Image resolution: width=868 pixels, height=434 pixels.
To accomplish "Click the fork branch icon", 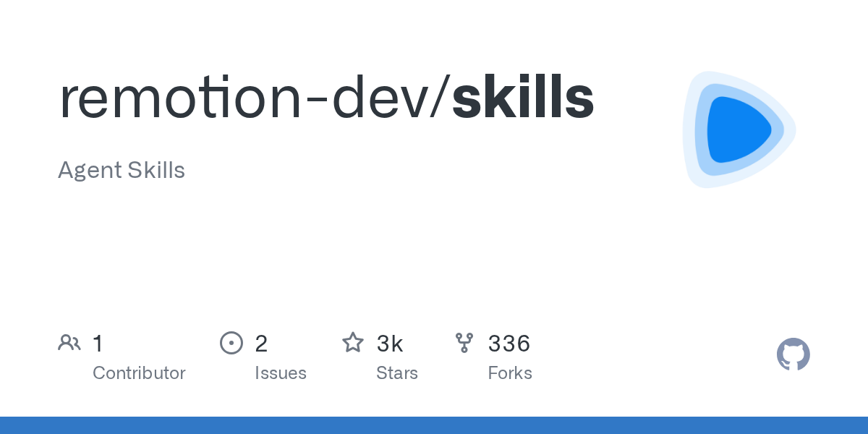I will (x=464, y=342).
